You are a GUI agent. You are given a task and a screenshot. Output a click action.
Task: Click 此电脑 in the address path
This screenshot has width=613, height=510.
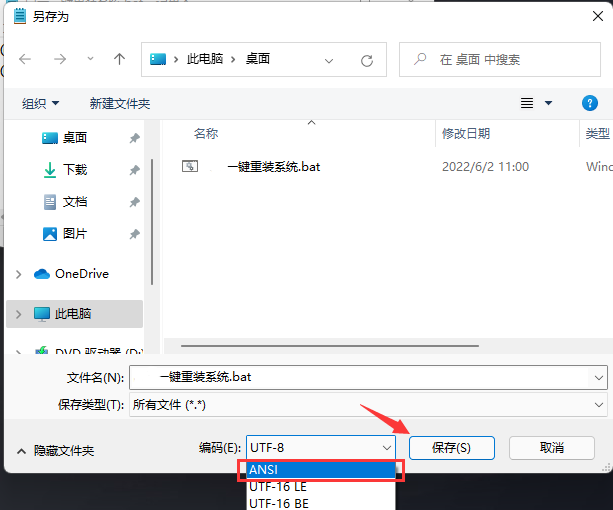tap(205, 59)
